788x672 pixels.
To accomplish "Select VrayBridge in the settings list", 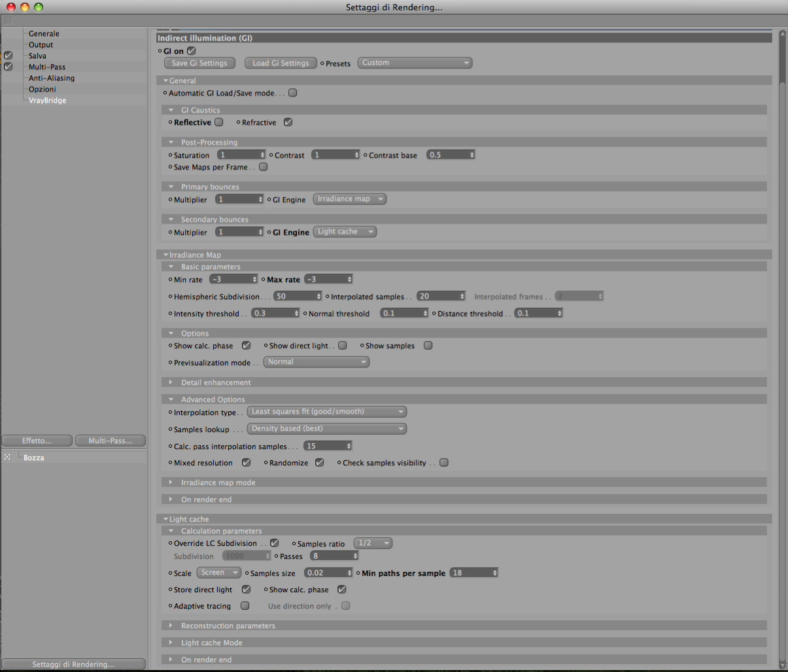I will click(47, 100).
